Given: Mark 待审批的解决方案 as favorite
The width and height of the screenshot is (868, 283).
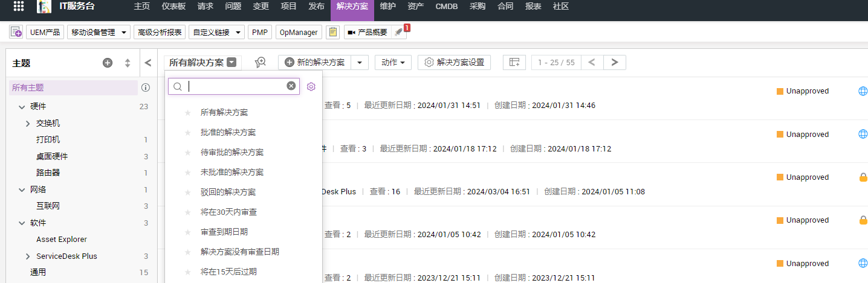Looking at the screenshot, I should point(187,152).
